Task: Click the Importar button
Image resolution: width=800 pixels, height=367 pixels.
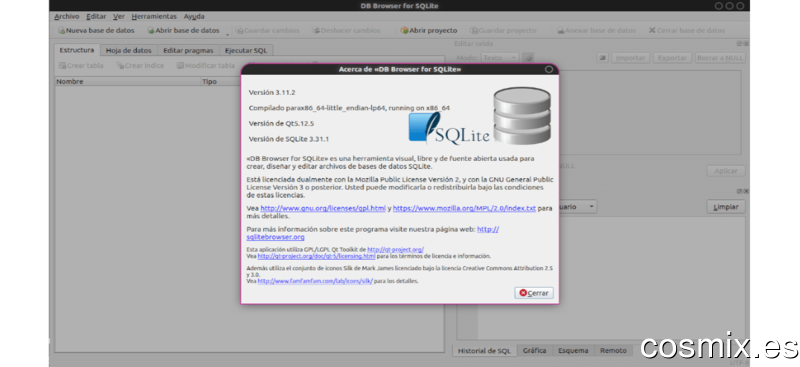Action: pyautogui.click(x=631, y=58)
